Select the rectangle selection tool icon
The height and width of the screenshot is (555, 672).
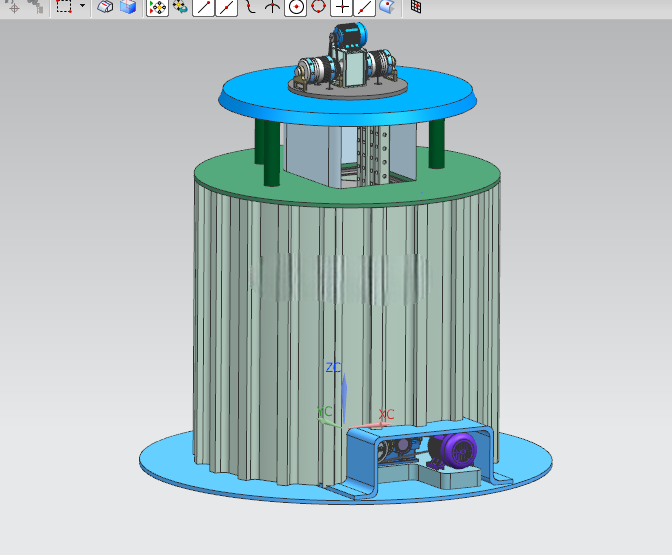click(64, 6)
